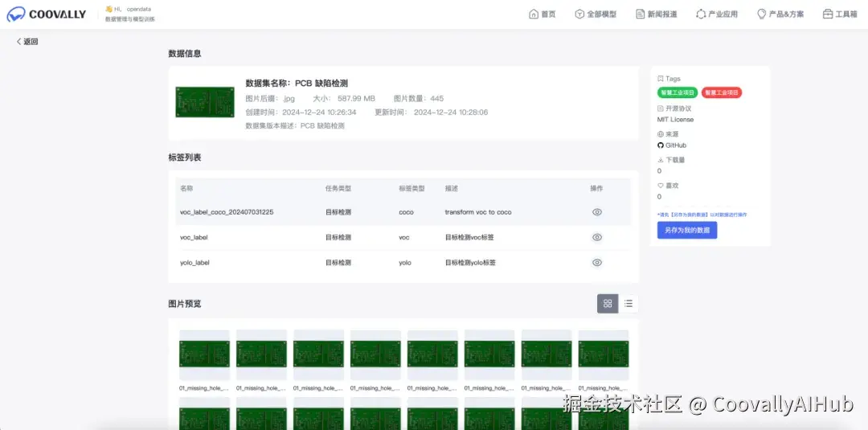
Task: Click the globe icon beside 来源
Action: click(661, 134)
